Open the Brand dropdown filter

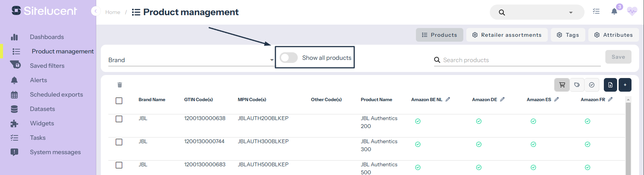click(191, 60)
